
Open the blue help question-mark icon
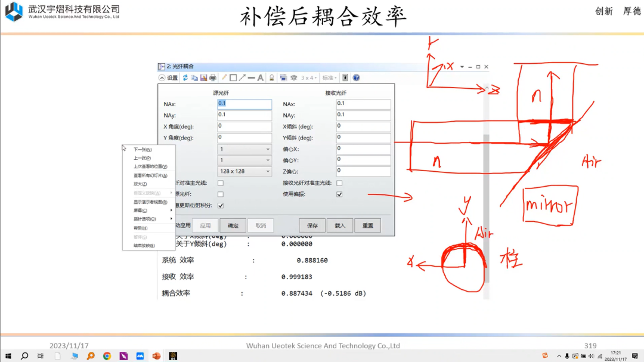point(356,78)
